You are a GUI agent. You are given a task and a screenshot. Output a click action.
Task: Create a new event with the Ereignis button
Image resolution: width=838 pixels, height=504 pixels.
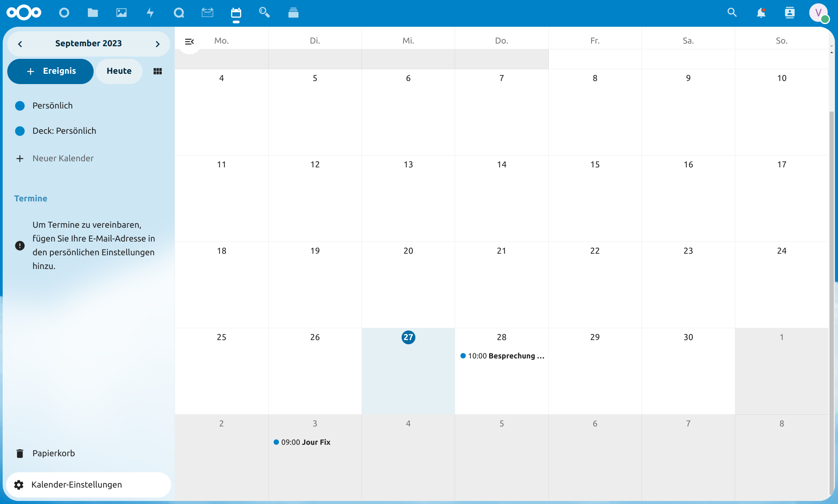point(50,71)
